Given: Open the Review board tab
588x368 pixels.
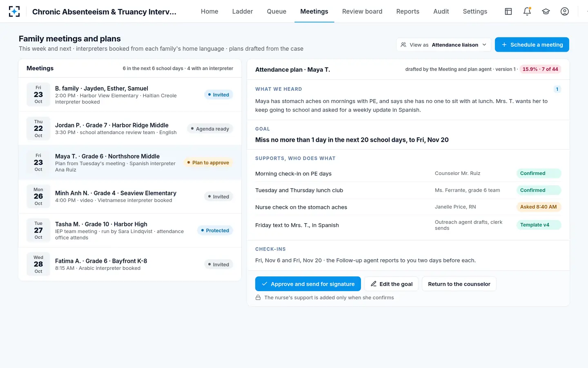Looking at the screenshot, I should [x=362, y=11].
